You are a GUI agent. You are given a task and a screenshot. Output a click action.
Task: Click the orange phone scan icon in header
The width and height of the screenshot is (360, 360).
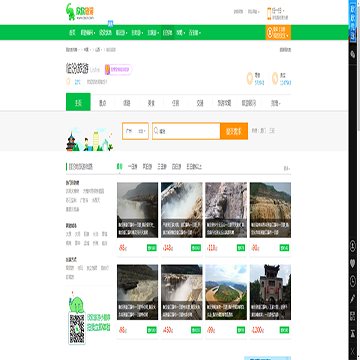click(269, 14)
